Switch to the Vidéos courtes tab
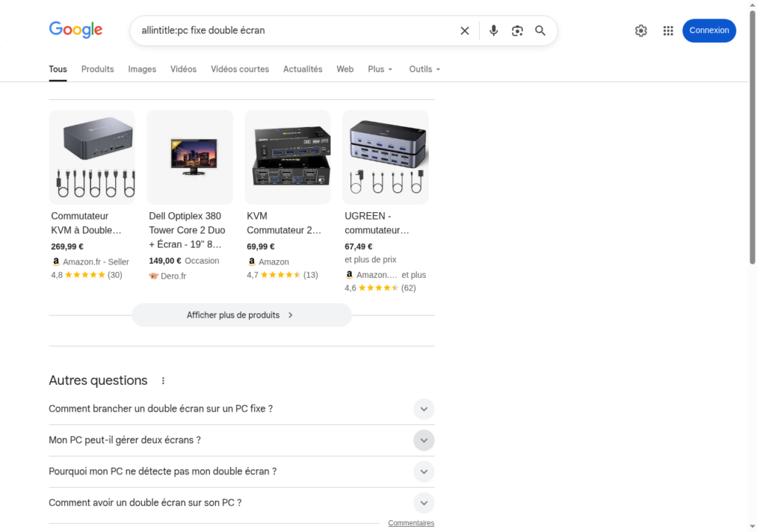757x532 pixels. 240,69
